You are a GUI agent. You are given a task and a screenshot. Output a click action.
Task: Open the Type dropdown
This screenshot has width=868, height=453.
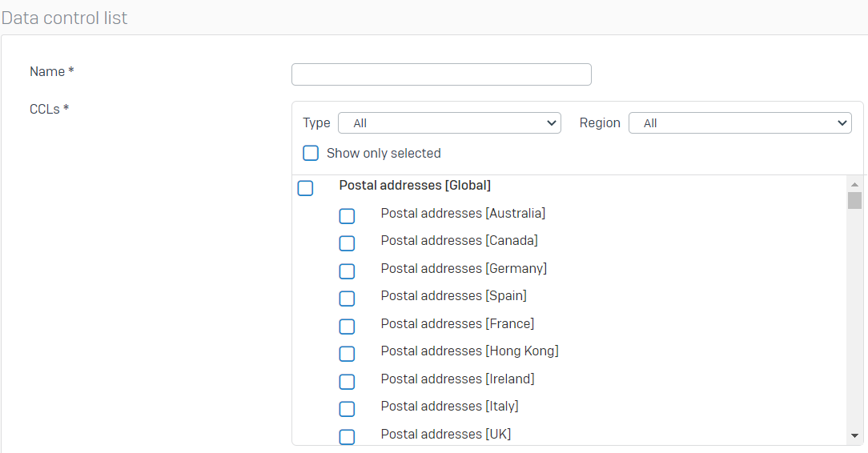pyautogui.click(x=449, y=122)
